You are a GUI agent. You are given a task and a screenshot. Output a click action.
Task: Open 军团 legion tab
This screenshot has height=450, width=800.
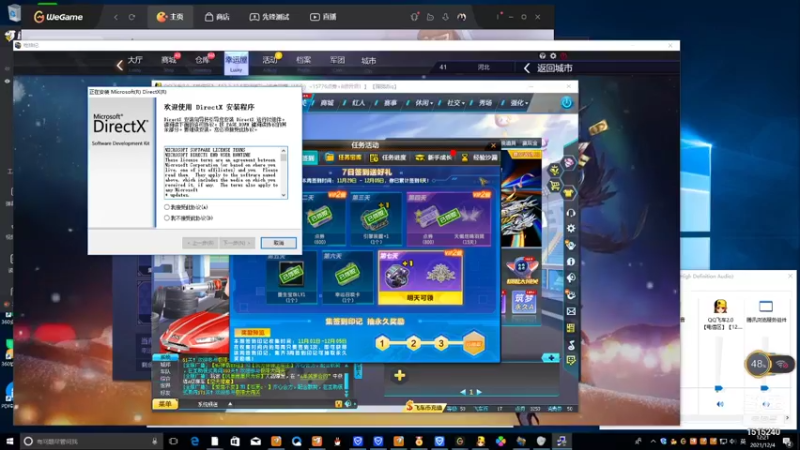pyautogui.click(x=337, y=61)
